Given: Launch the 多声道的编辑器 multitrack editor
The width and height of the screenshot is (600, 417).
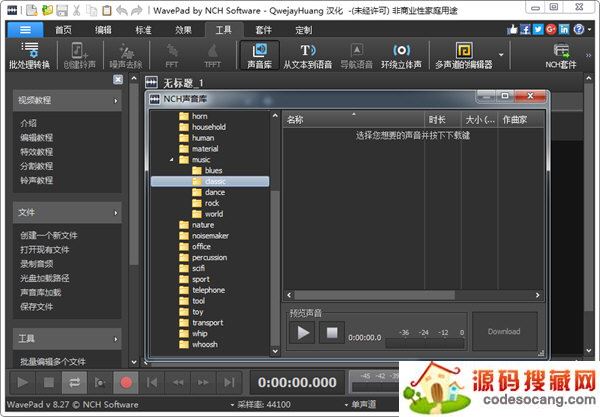Looking at the screenshot, I should click(x=464, y=56).
